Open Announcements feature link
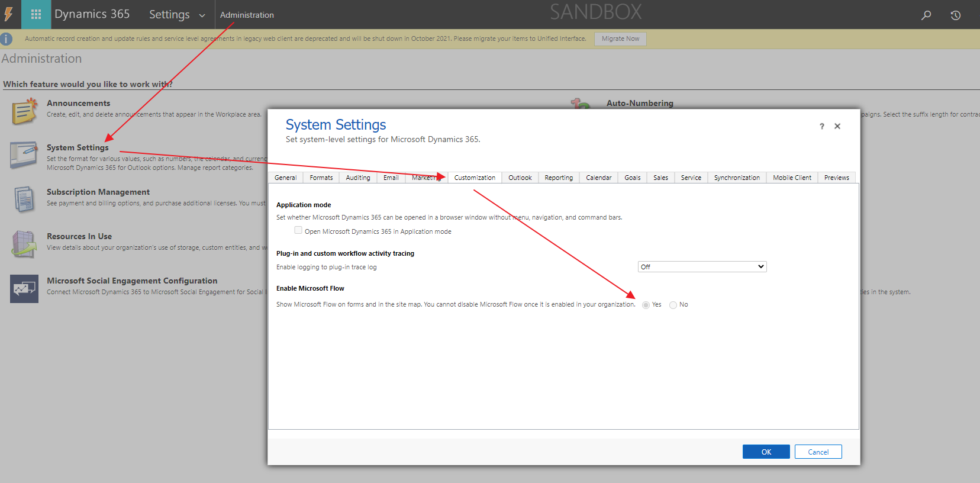This screenshot has width=980, height=483. click(x=79, y=103)
